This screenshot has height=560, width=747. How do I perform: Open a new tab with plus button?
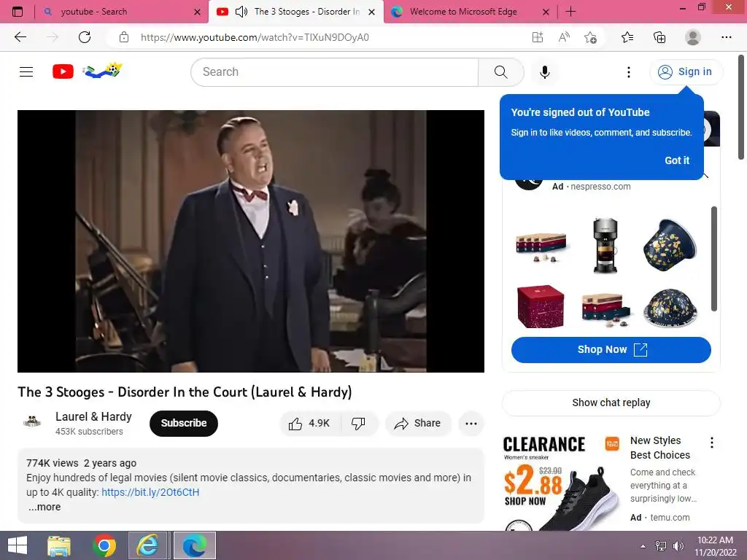(x=570, y=12)
